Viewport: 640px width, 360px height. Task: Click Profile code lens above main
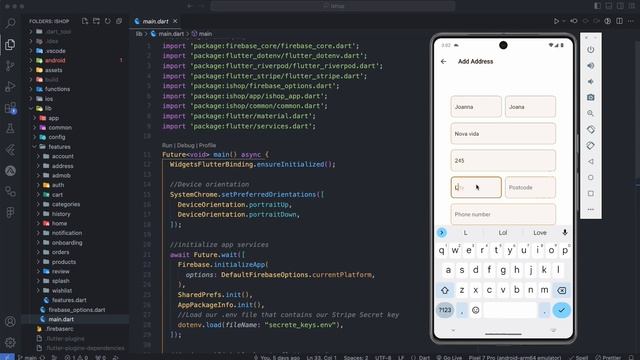click(207, 145)
